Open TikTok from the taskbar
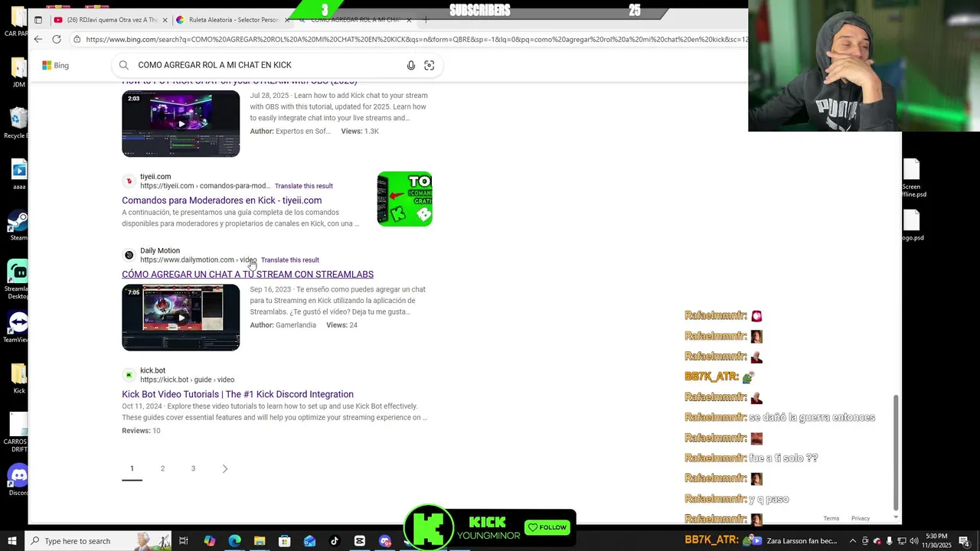 click(335, 541)
